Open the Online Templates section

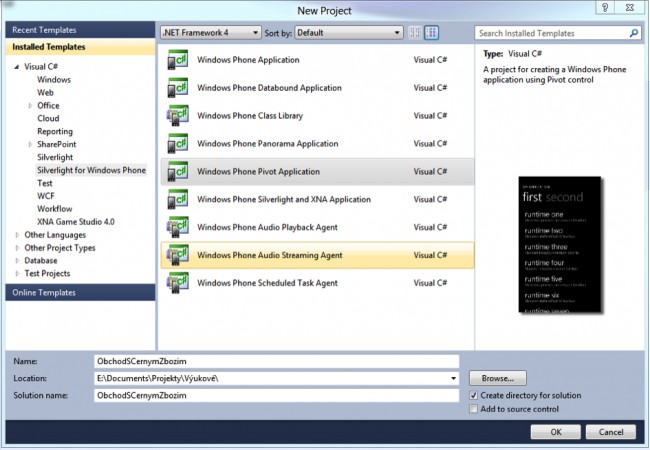tap(80, 293)
